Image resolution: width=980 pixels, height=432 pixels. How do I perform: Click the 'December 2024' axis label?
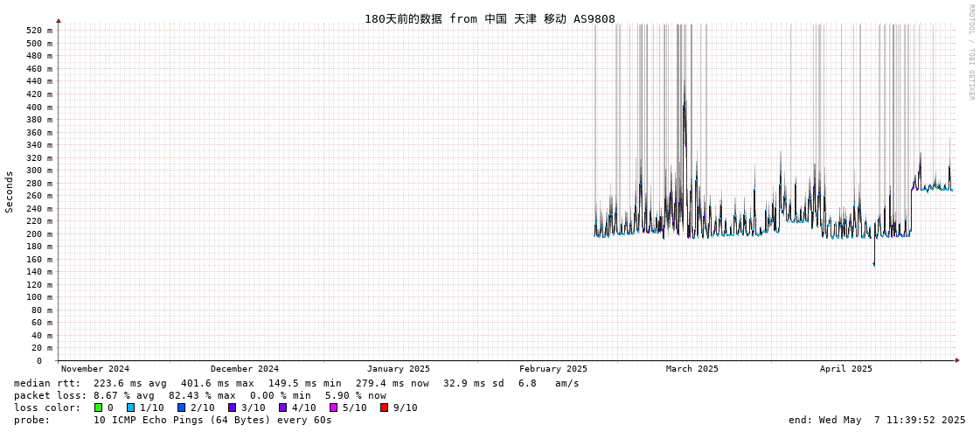pos(245,369)
